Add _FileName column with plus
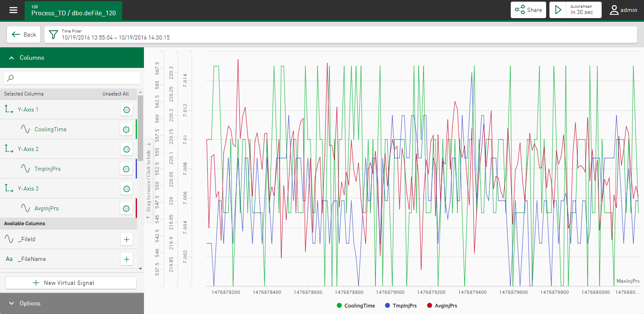The height and width of the screenshot is (314, 644). click(126, 259)
